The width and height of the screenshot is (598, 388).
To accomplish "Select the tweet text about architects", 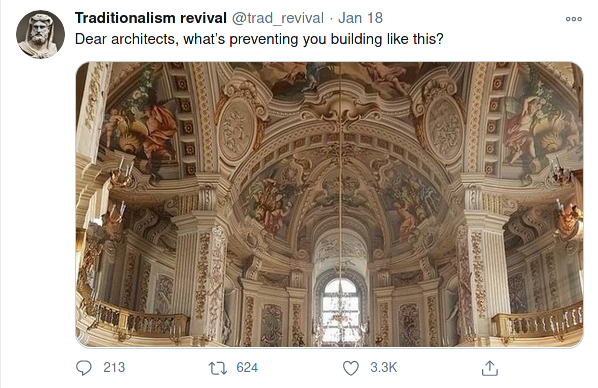I will 259,39.
